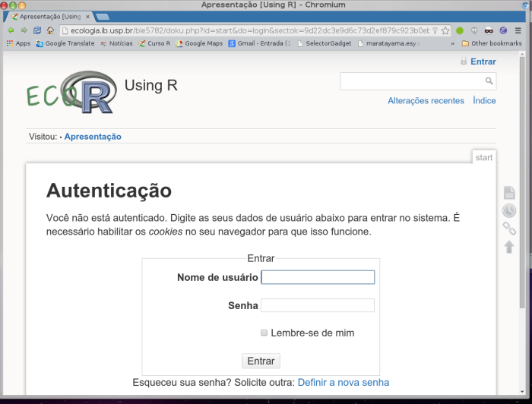Click the backlinks chain icon
The height and width of the screenshot is (404, 532).
coord(509,229)
